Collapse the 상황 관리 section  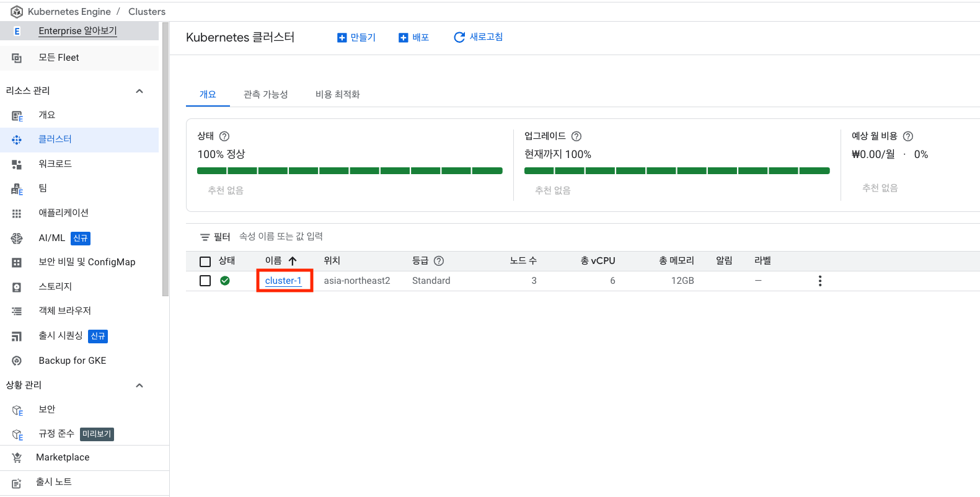tap(139, 385)
